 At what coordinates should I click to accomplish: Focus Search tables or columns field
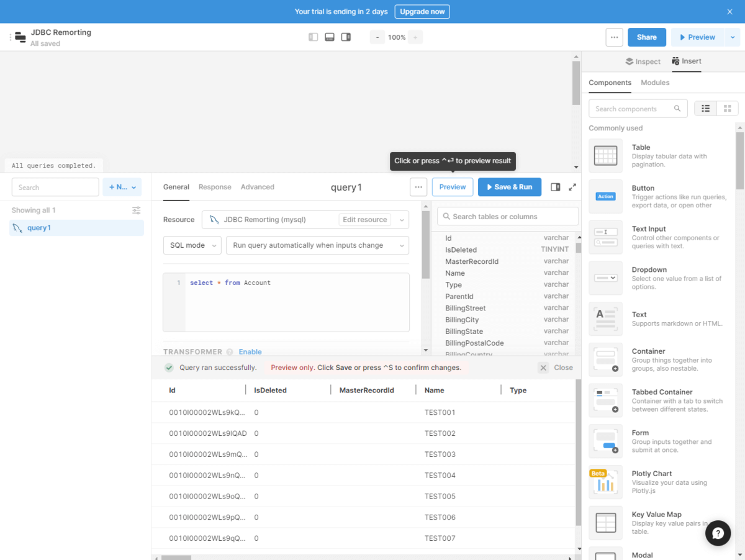[508, 217]
